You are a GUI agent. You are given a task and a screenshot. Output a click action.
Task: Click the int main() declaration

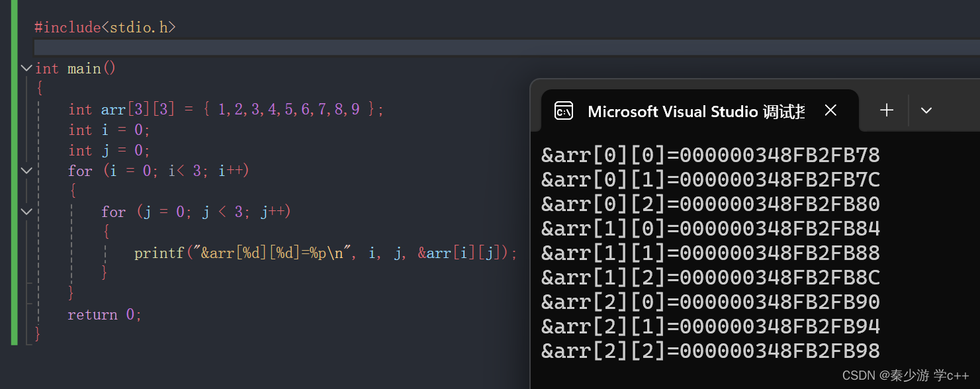[x=75, y=68]
